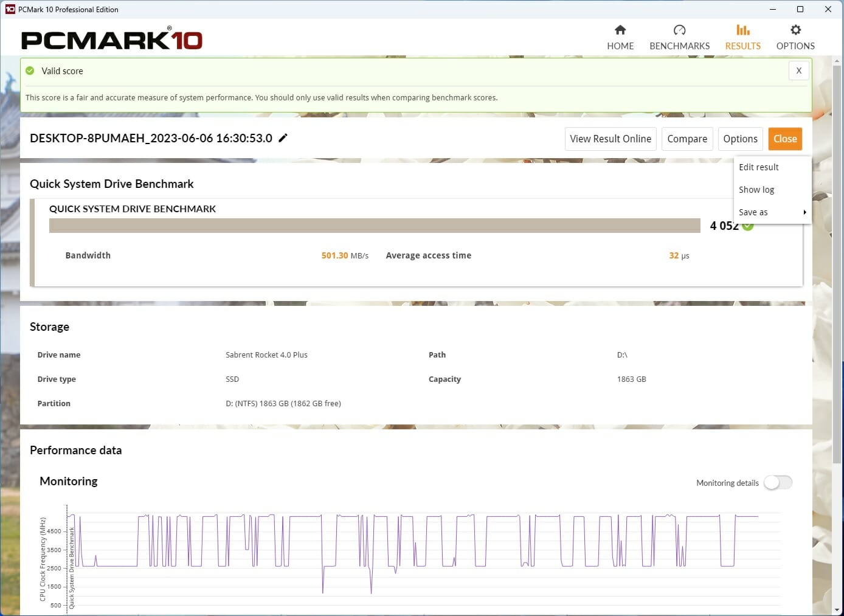Click the SSD drive type value
The height and width of the screenshot is (616, 844).
coord(232,379)
